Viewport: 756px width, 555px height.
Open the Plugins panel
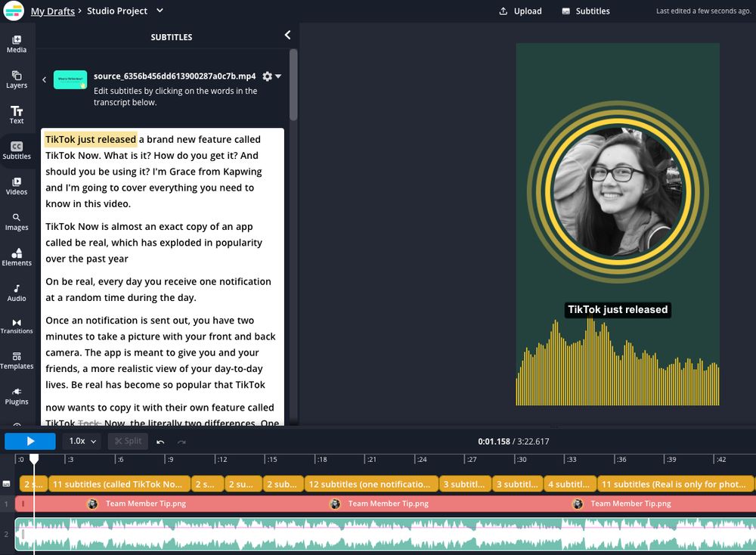pos(16,396)
